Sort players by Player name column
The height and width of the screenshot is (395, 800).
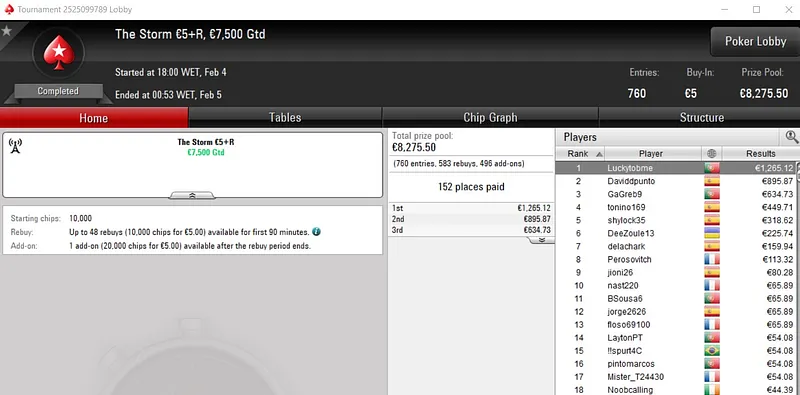coord(651,154)
